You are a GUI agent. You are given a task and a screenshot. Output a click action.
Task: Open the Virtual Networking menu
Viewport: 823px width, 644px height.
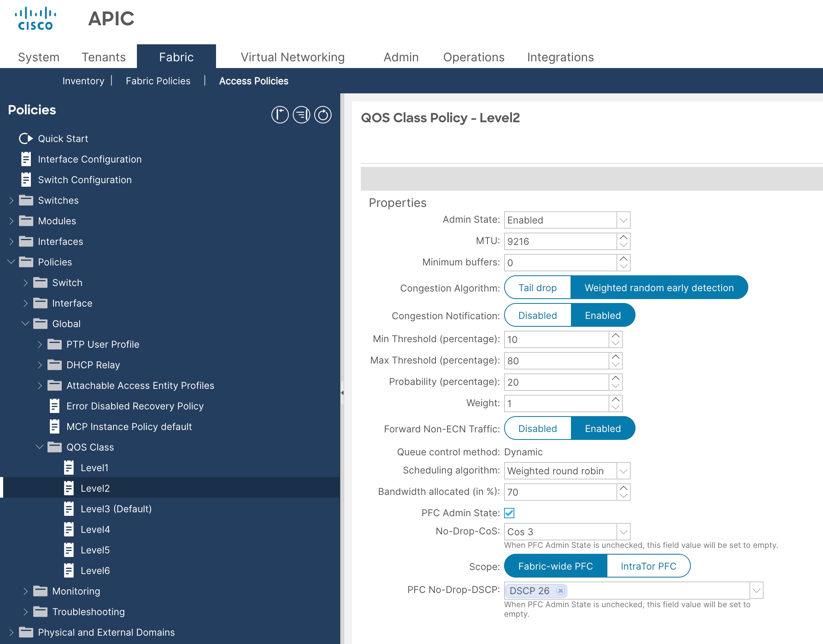[292, 57]
